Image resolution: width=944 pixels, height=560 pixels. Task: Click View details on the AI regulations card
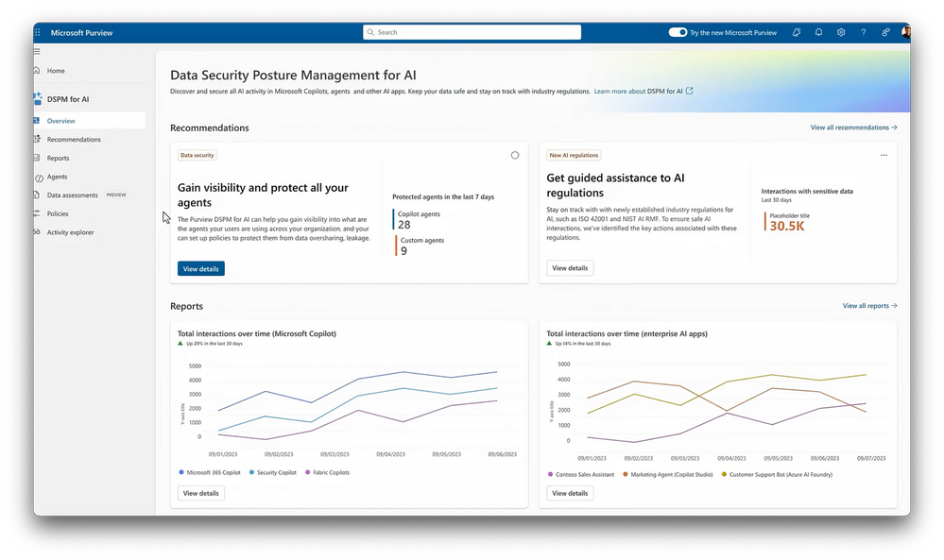[x=570, y=268]
